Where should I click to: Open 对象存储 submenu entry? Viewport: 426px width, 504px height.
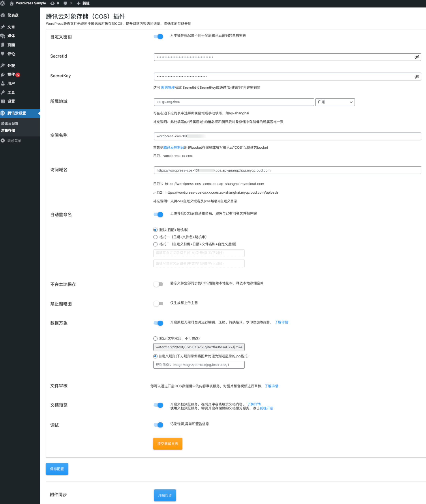click(x=8, y=131)
